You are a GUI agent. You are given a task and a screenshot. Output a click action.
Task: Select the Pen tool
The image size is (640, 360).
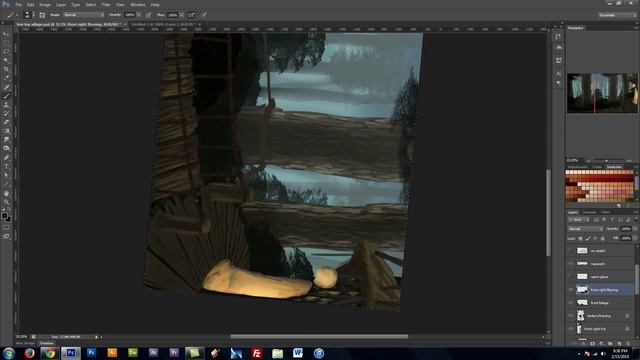click(x=6, y=158)
